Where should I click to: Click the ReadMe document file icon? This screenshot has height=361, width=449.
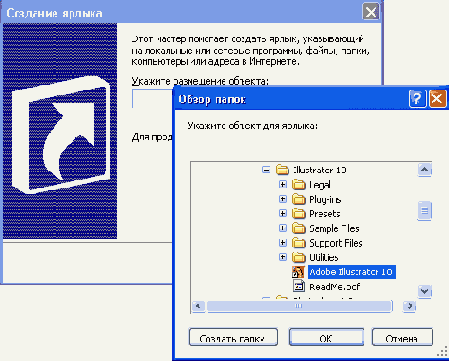pyautogui.click(x=298, y=286)
